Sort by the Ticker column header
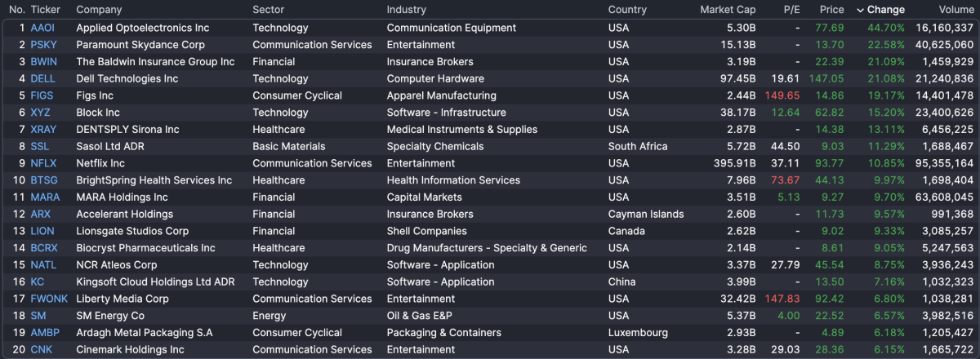The width and height of the screenshot is (980, 359). (46, 10)
